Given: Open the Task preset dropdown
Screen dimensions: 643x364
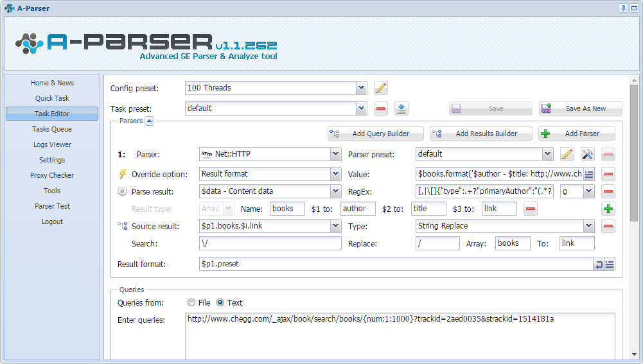Looking at the screenshot, I should tap(361, 108).
